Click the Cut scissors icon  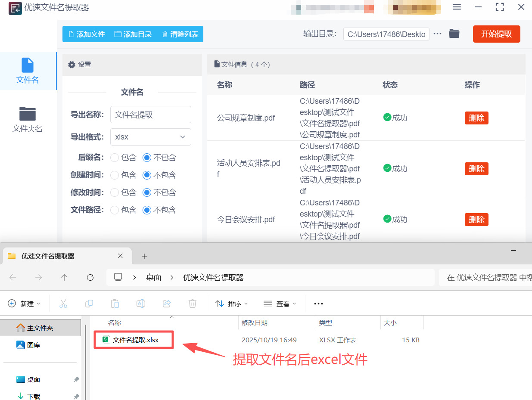click(x=63, y=304)
